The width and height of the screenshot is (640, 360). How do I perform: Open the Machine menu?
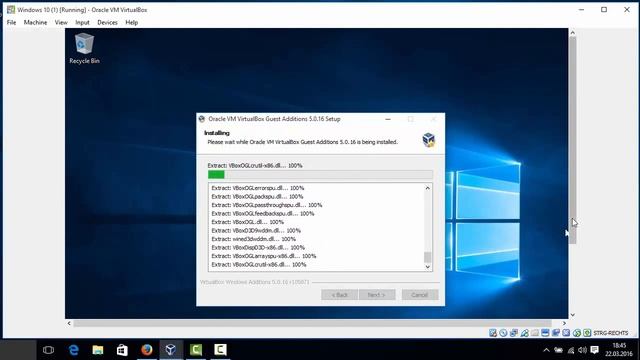pyautogui.click(x=35, y=22)
